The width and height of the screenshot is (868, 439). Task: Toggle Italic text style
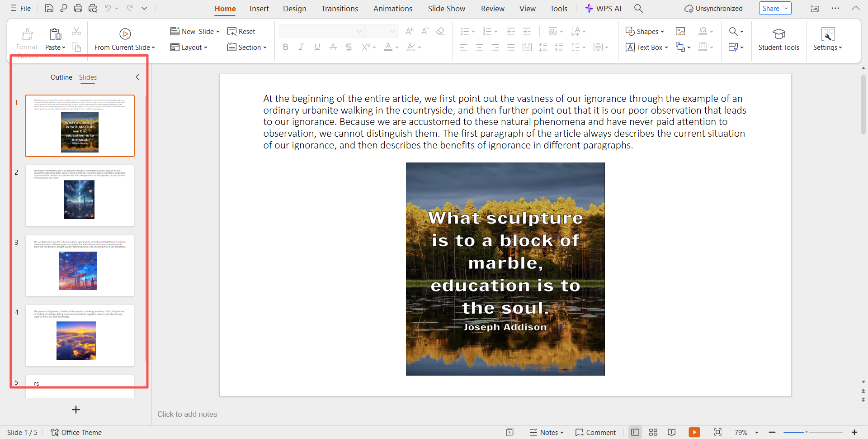click(x=301, y=47)
